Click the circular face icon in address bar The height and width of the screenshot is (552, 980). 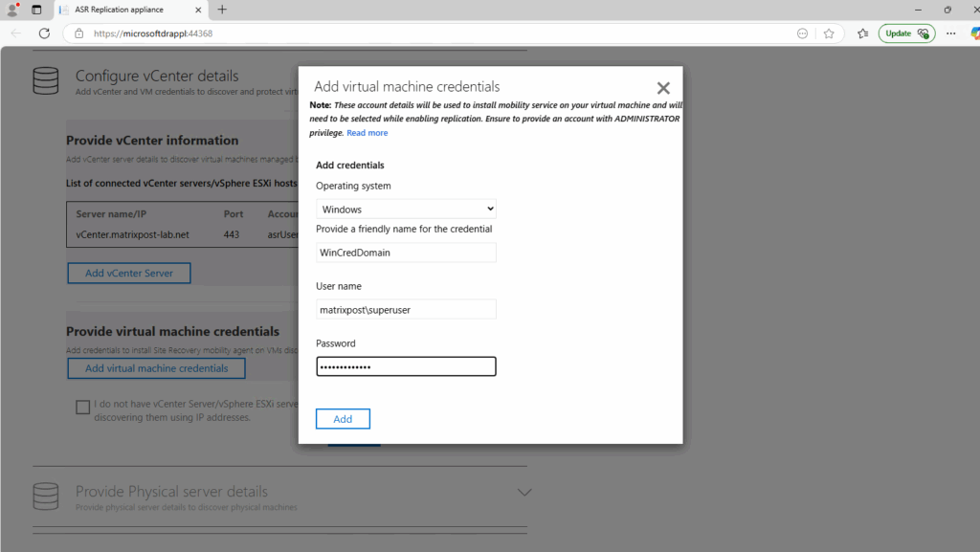point(803,33)
